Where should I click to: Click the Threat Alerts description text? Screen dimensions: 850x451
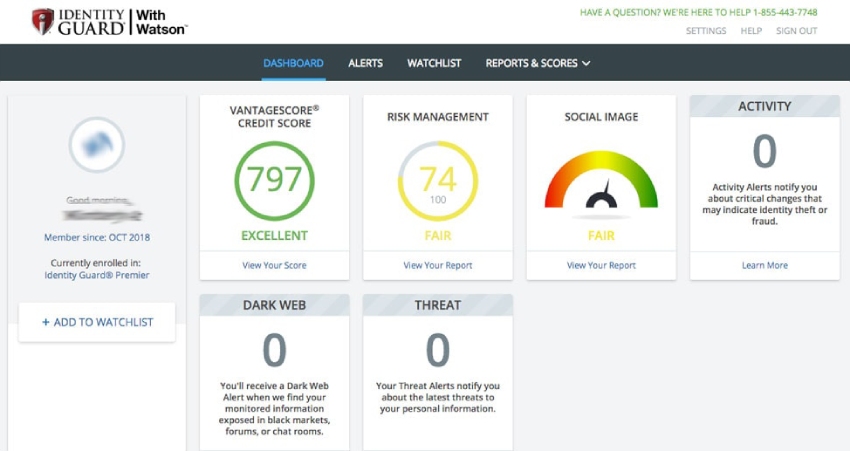(x=438, y=397)
